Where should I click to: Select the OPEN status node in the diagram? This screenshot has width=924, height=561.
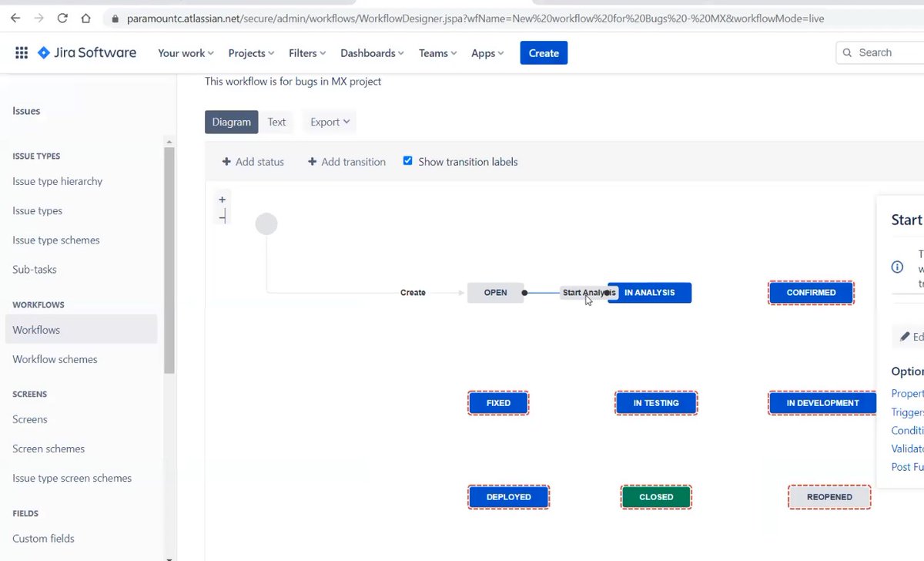(495, 293)
